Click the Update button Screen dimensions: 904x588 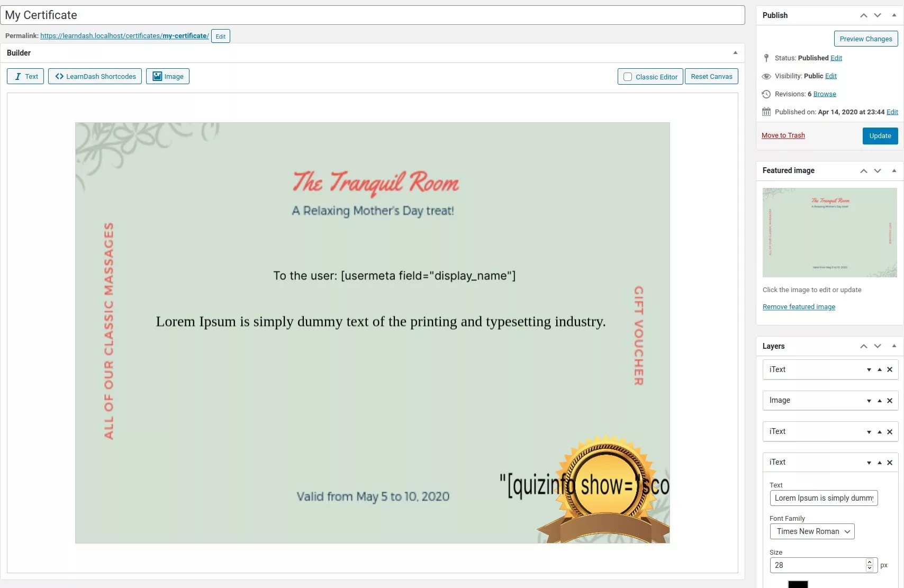[x=880, y=135]
